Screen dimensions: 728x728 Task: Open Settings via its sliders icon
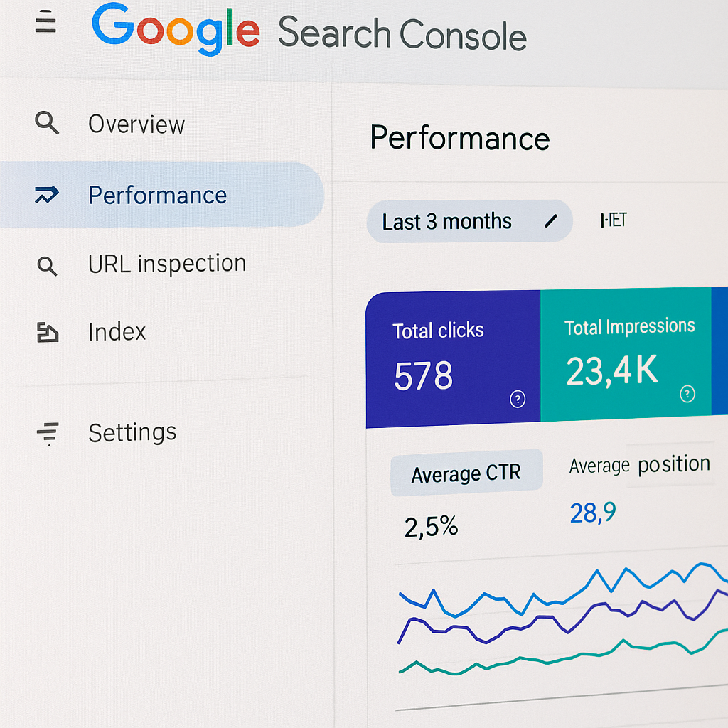tap(47, 432)
